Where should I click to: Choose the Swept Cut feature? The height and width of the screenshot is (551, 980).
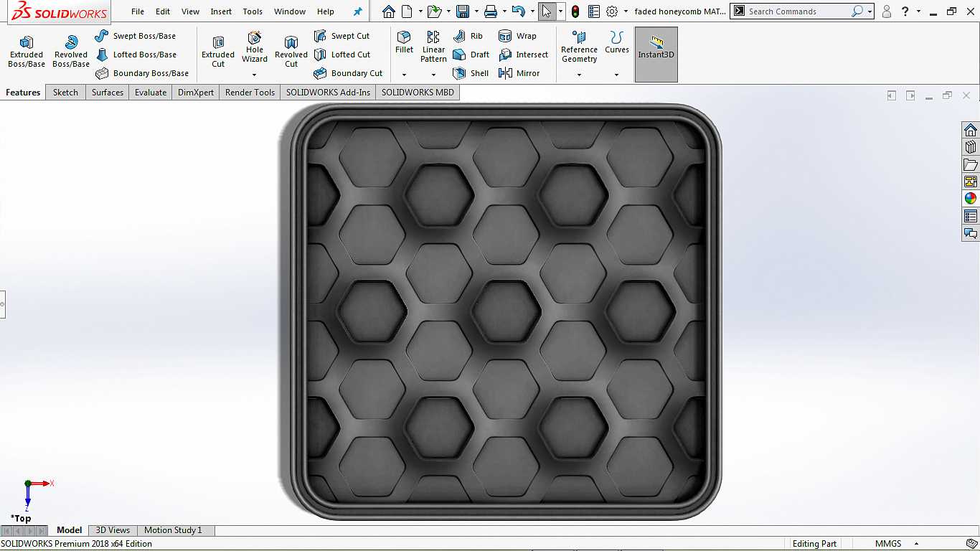click(x=341, y=36)
